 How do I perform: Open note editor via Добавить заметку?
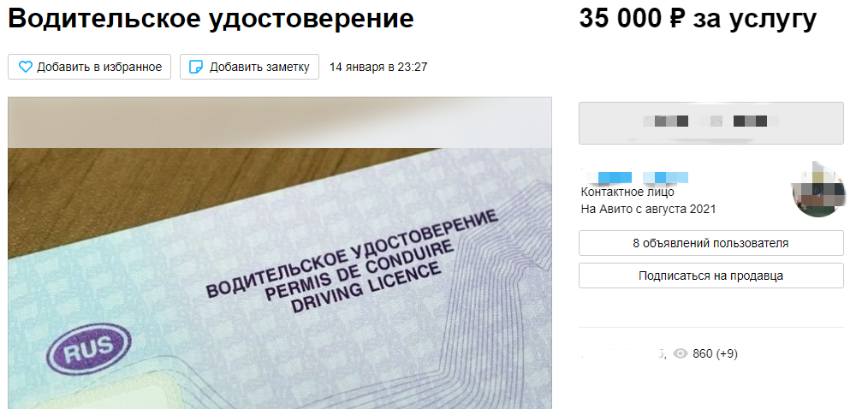249,67
